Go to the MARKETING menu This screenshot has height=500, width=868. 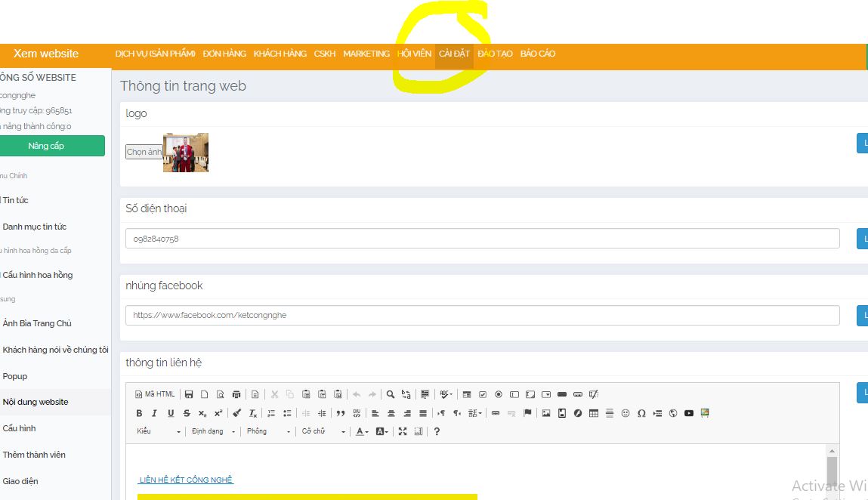(366, 54)
